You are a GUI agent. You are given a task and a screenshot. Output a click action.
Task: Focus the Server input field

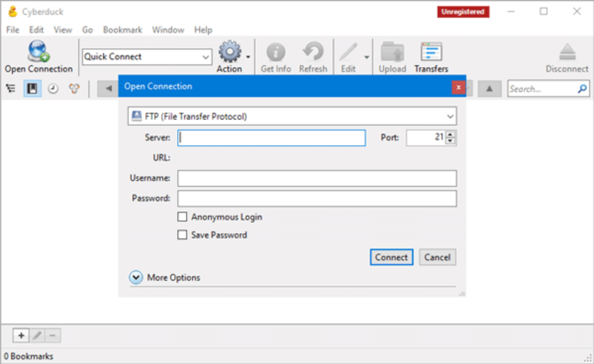pos(272,138)
